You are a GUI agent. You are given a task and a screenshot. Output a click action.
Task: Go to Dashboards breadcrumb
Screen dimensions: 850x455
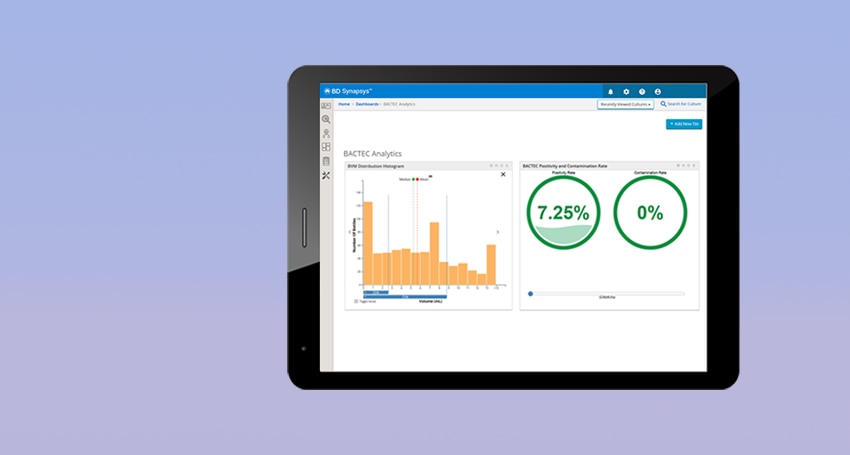click(x=367, y=104)
